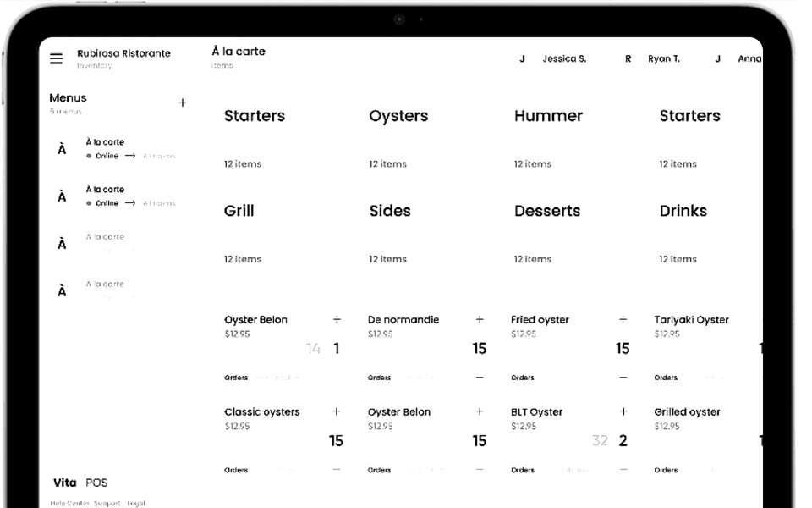812x508 pixels.
Task: Add one BLT Oyster using its plus
Action: tap(623, 411)
